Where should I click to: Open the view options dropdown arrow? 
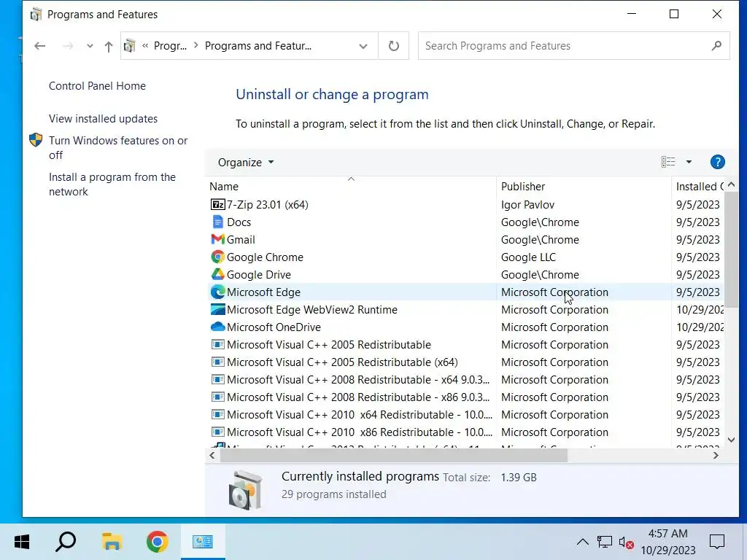coord(689,163)
